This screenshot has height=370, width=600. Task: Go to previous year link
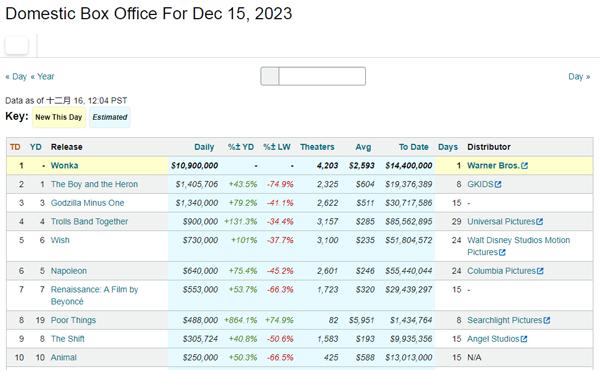pyautogui.click(x=42, y=77)
